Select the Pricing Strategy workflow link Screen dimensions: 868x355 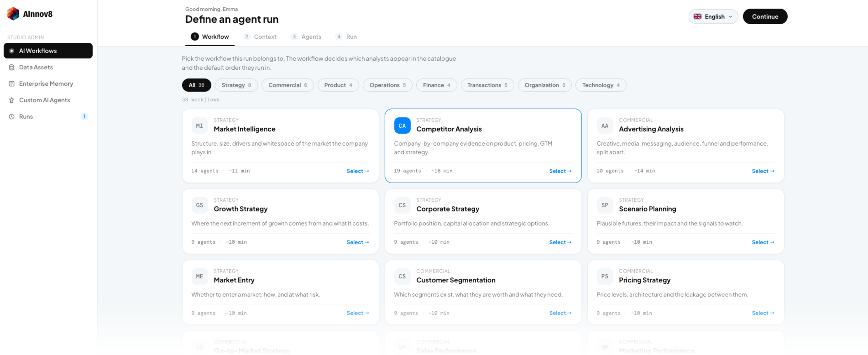click(763, 313)
